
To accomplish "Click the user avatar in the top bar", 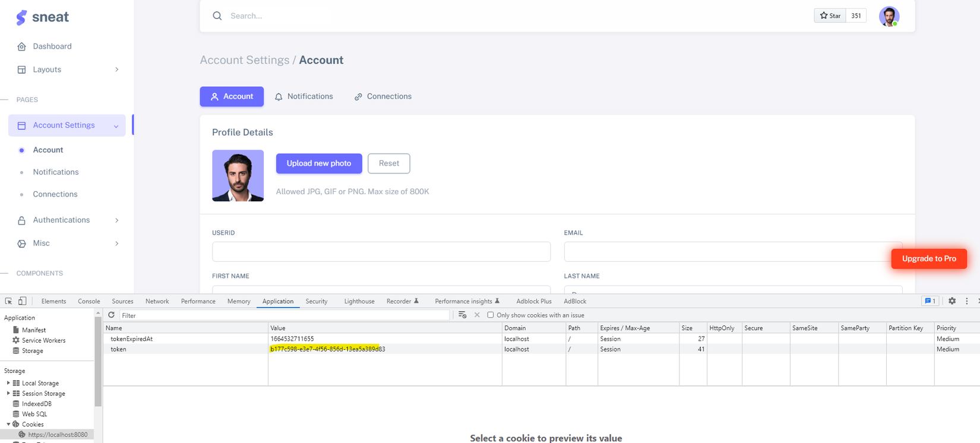I will point(889,17).
